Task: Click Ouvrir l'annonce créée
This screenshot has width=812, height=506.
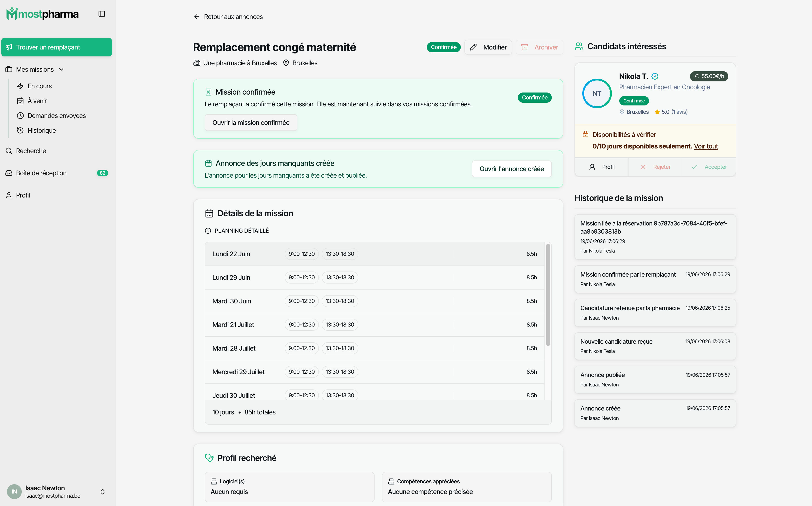Action: coord(511,169)
